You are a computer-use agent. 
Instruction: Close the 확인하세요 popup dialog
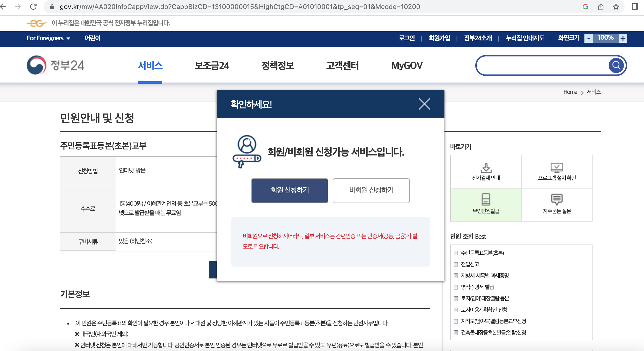pyautogui.click(x=424, y=104)
